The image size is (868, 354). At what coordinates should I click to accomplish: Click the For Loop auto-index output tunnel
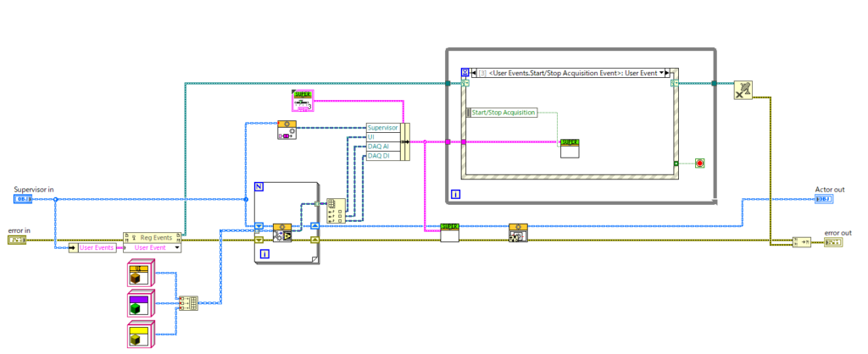(x=317, y=203)
